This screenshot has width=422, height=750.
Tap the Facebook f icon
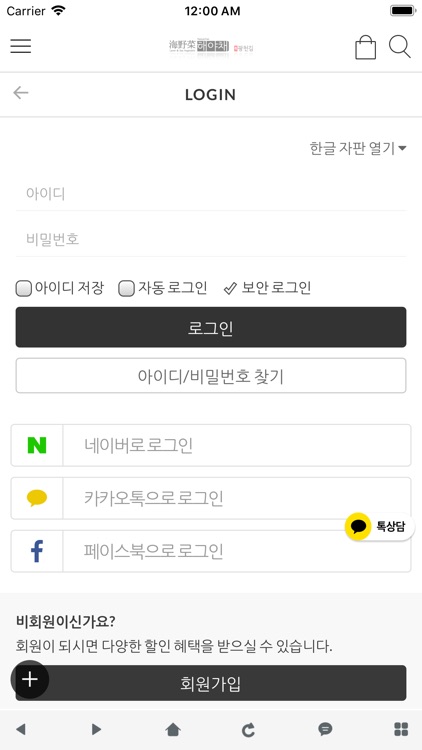point(37,551)
